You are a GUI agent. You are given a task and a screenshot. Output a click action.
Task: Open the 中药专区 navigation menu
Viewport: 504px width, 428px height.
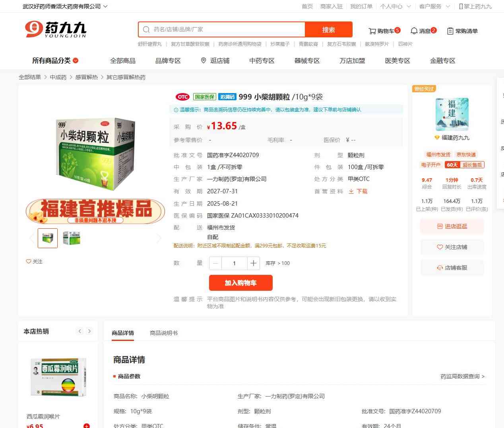(x=262, y=60)
